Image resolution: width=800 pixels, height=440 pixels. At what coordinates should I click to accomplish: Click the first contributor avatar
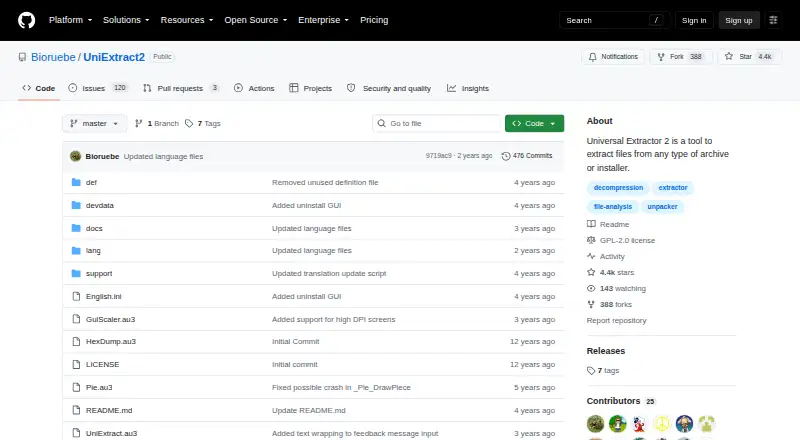click(595, 424)
